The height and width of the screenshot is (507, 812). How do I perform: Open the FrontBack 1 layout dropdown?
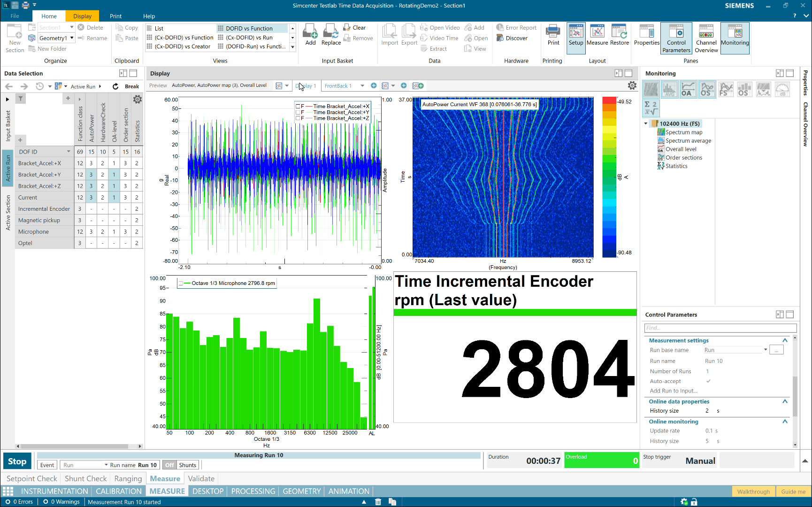(362, 86)
